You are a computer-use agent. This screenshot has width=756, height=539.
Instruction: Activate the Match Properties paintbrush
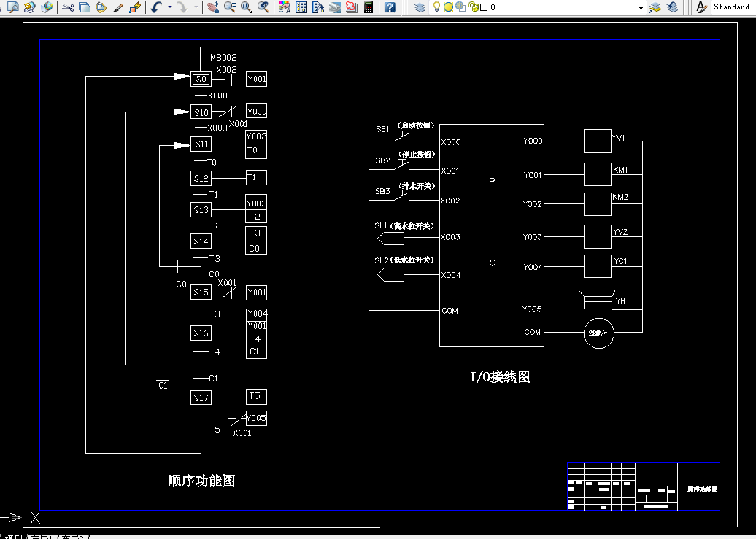(x=119, y=7)
